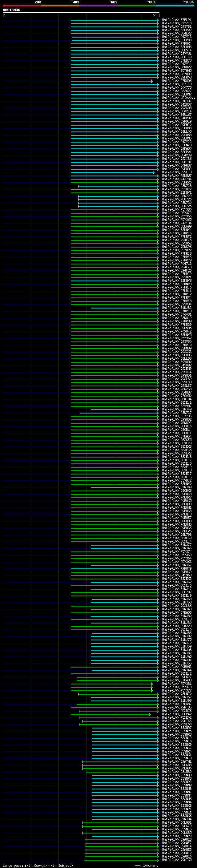Click the 563 end-position number

click(155, 15)
